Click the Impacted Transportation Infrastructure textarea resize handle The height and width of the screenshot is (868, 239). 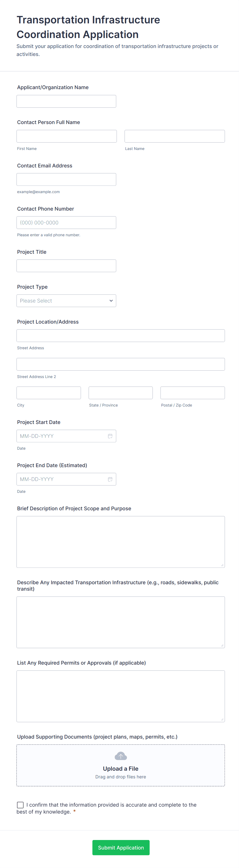tap(222, 645)
